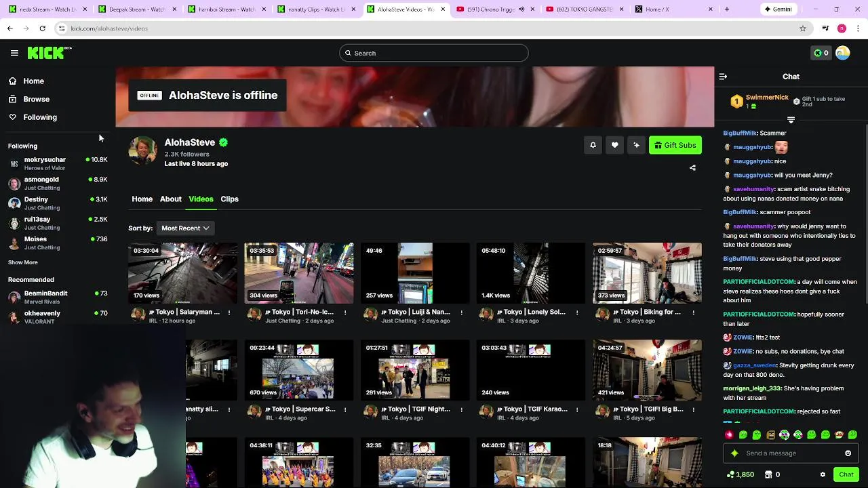This screenshot has height=488, width=868.
Task: Open the emoji picker in chat box
Action: [x=848, y=453]
